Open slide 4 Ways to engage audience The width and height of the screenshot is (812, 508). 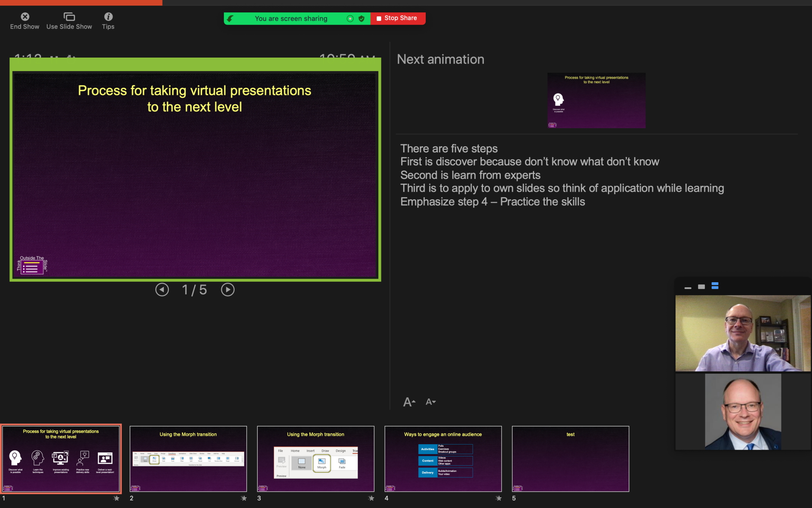tap(443, 459)
